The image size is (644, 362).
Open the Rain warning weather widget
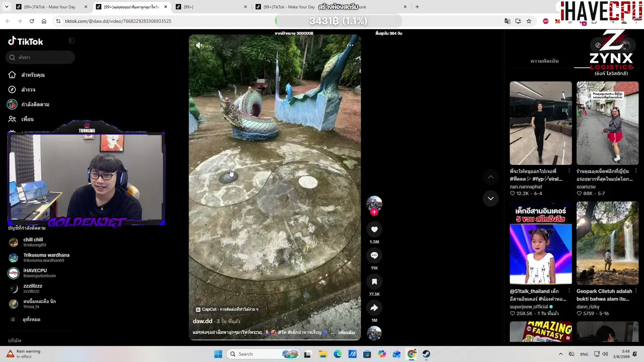pyautogui.click(x=24, y=354)
